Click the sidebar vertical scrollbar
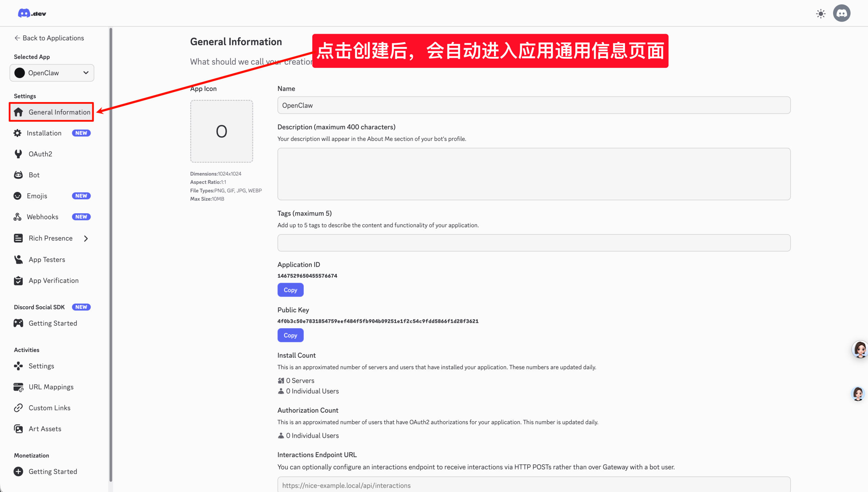Image resolution: width=868 pixels, height=492 pixels. pyautogui.click(x=111, y=254)
